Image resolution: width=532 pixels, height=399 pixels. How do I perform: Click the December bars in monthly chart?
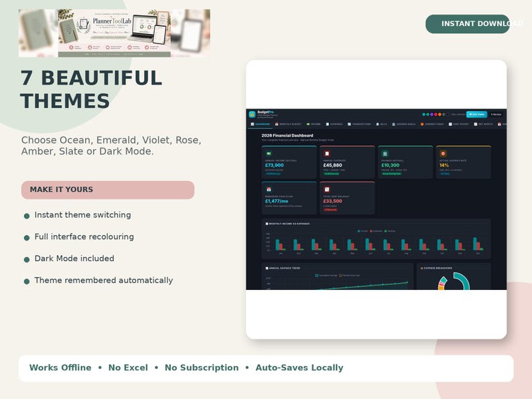tap(478, 244)
